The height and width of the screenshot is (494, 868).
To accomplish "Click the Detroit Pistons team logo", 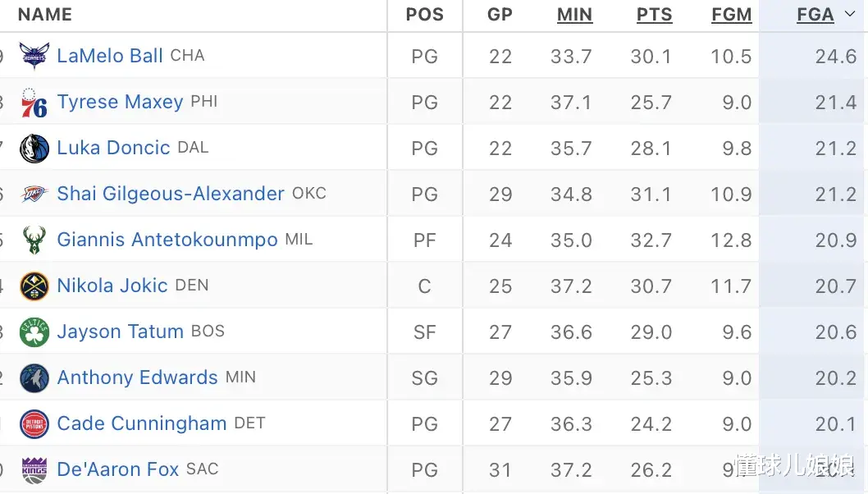I will (x=34, y=423).
